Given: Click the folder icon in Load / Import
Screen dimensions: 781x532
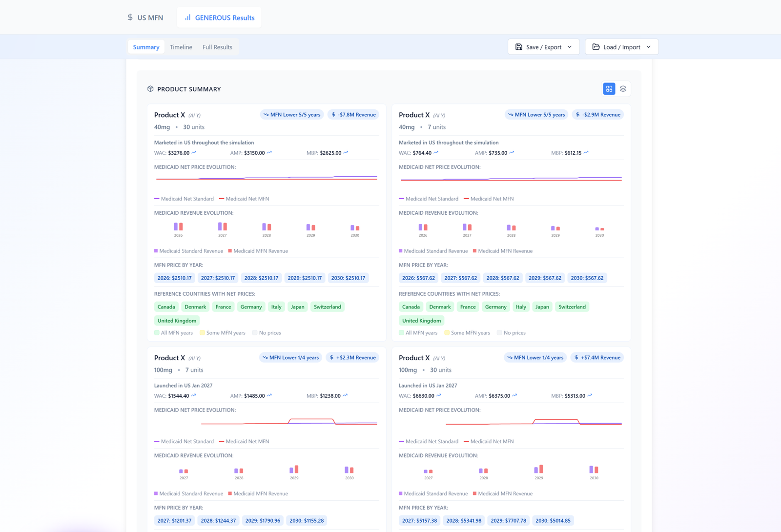Looking at the screenshot, I should (596, 46).
